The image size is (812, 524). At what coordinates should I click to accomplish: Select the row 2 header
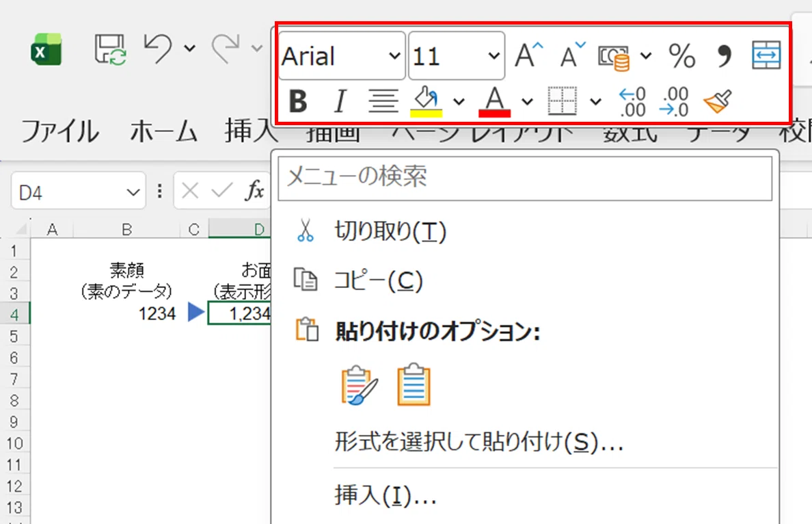pos(14,272)
